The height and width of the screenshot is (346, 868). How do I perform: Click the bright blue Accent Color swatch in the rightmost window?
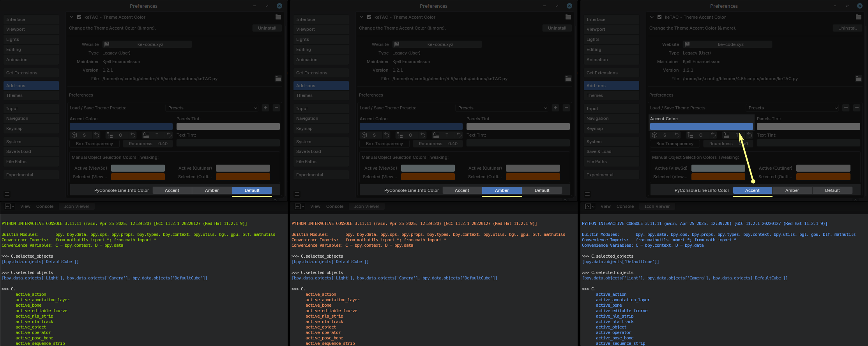click(701, 126)
